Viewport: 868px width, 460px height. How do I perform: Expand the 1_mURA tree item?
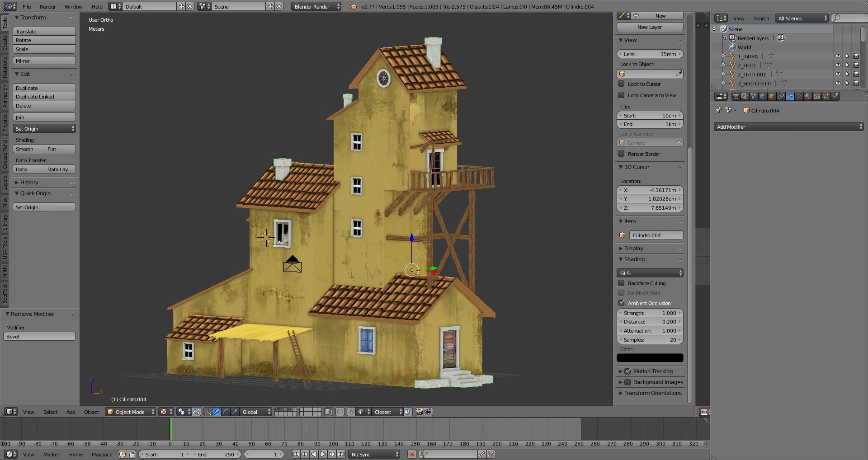[723, 56]
